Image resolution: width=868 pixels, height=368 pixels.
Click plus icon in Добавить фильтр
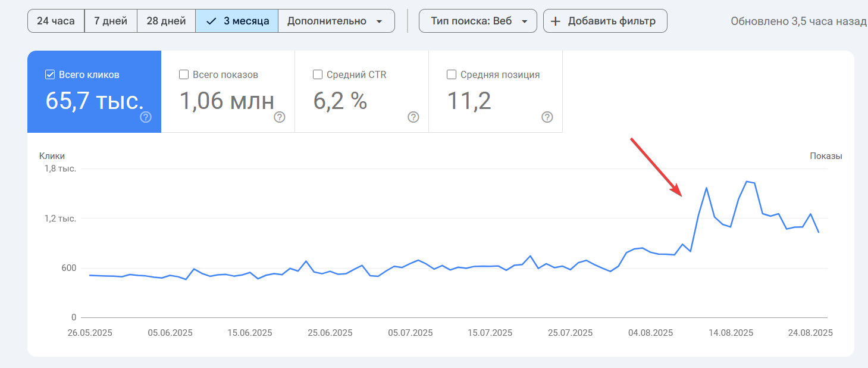point(555,21)
